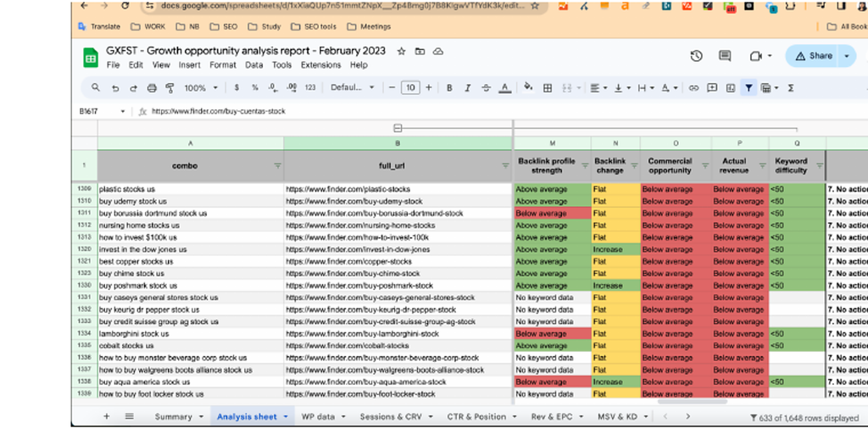Format as currency with dollar icon
868x445 pixels.
[237, 87]
